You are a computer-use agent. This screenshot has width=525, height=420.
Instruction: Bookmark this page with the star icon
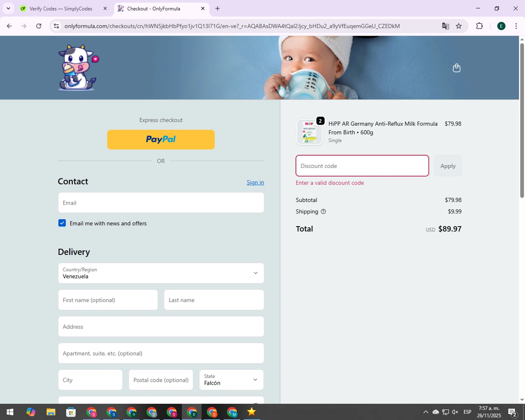[x=459, y=26]
